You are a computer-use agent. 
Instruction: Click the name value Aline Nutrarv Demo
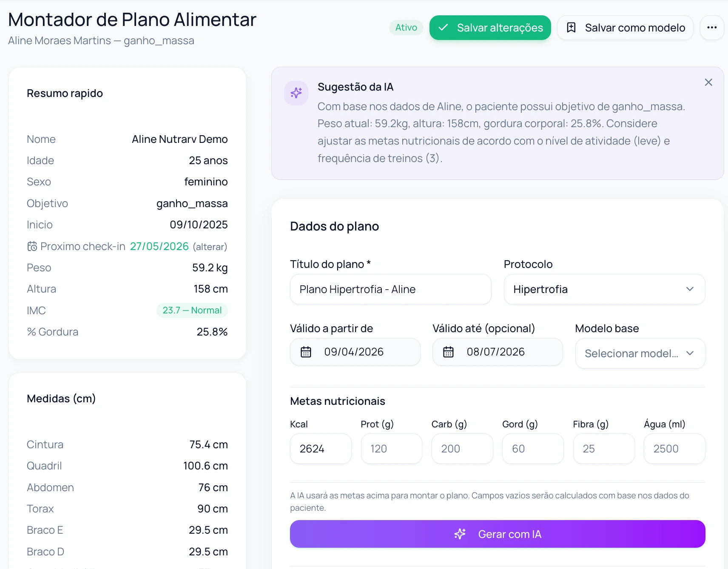[x=180, y=139]
